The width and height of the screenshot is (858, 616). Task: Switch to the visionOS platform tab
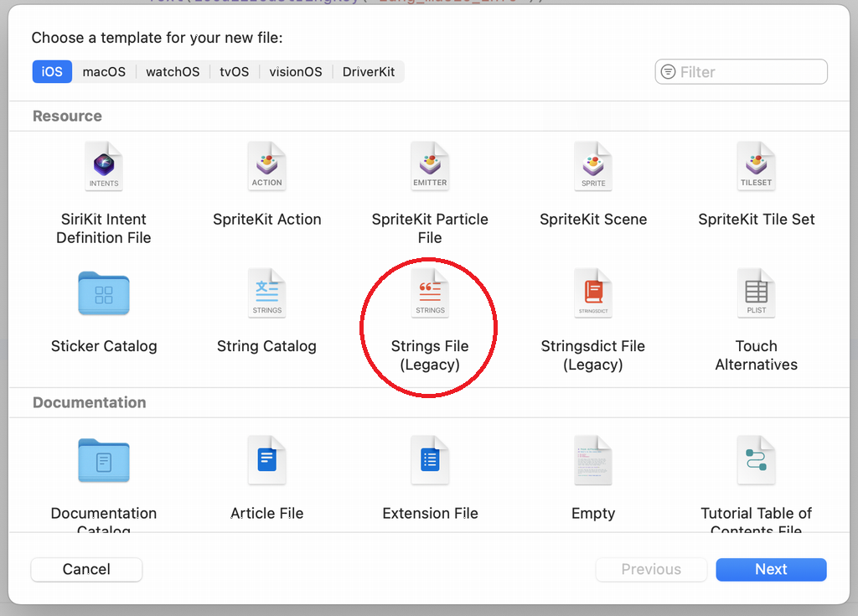click(x=296, y=72)
